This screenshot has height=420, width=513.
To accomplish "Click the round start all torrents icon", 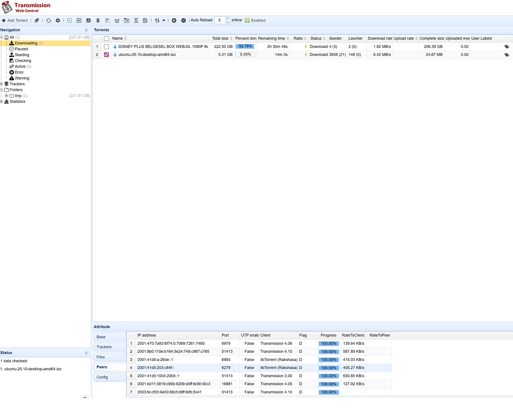I will [174, 20].
